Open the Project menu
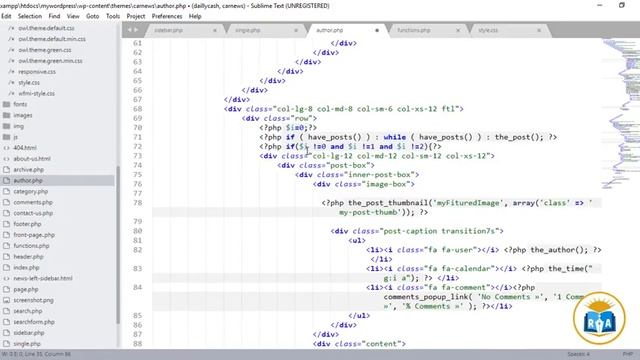Image resolution: width=640 pixels, height=360 pixels. (136, 16)
